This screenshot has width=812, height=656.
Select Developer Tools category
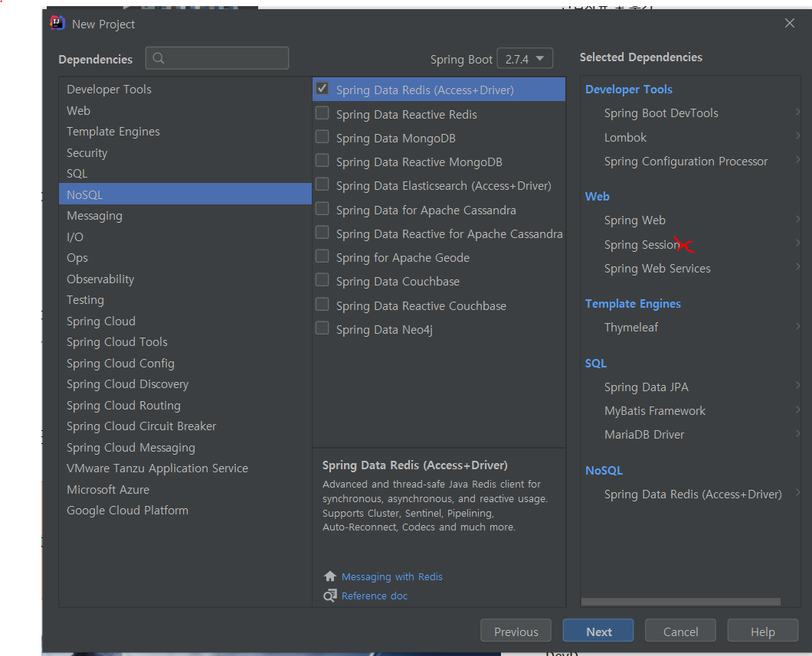click(185, 89)
